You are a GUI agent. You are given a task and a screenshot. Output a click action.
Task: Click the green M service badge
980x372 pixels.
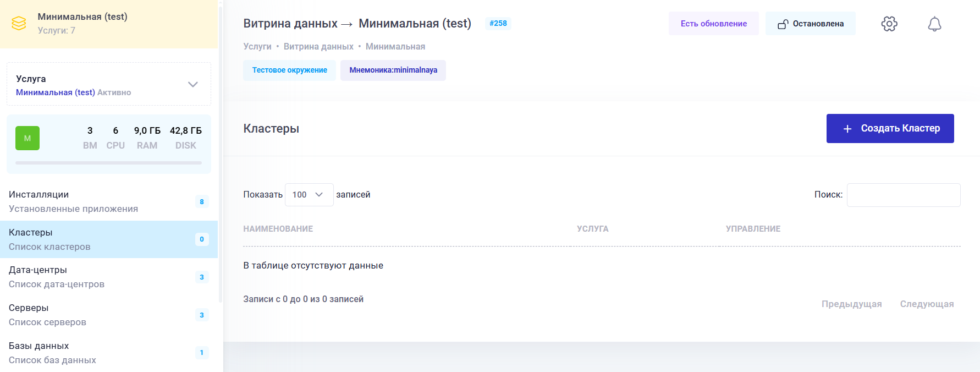(x=27, y=138)
